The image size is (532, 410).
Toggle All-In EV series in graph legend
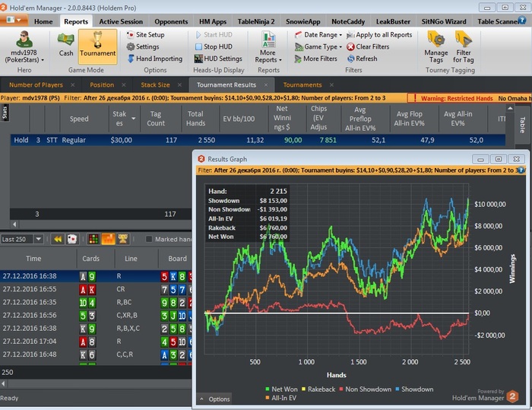click(280, 398)
